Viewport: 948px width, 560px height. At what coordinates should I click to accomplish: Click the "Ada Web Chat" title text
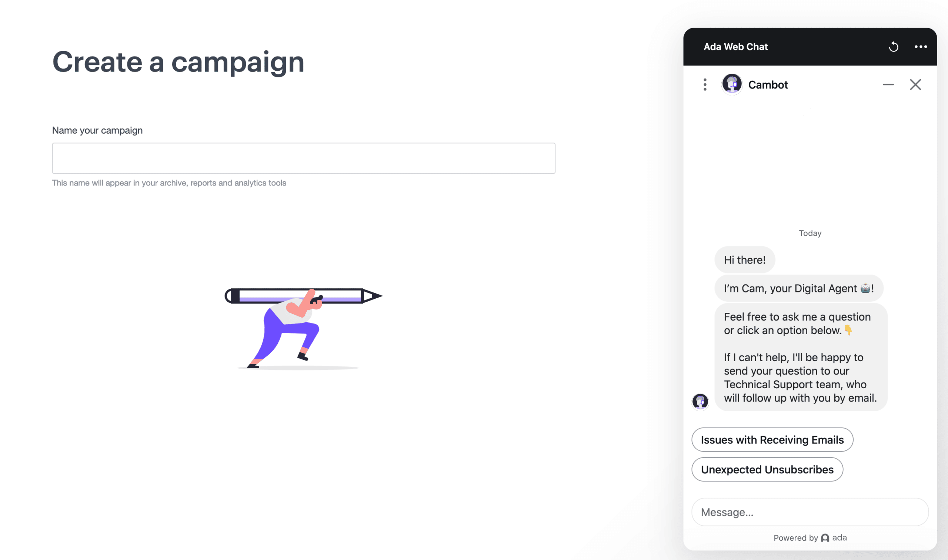pyautogui.click(x=735, y=47)
